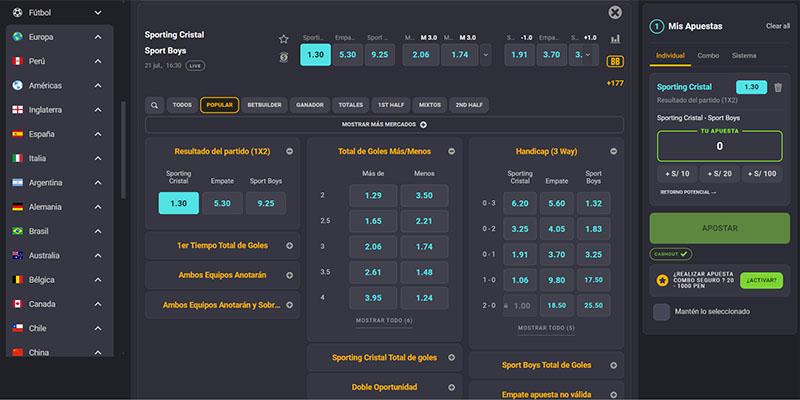800x400 pixels.
Task: Open the match statistics bar chart icon
Action: (615, 39)
